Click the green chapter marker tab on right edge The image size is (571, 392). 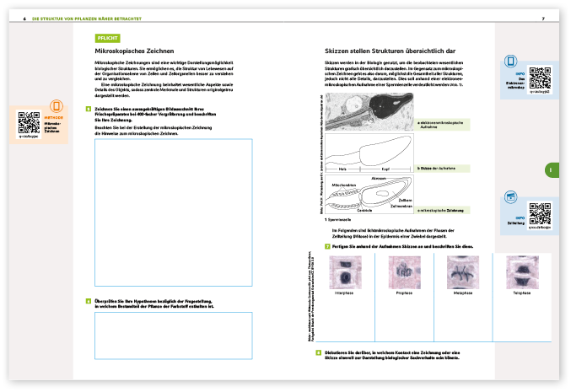[550, 170]
